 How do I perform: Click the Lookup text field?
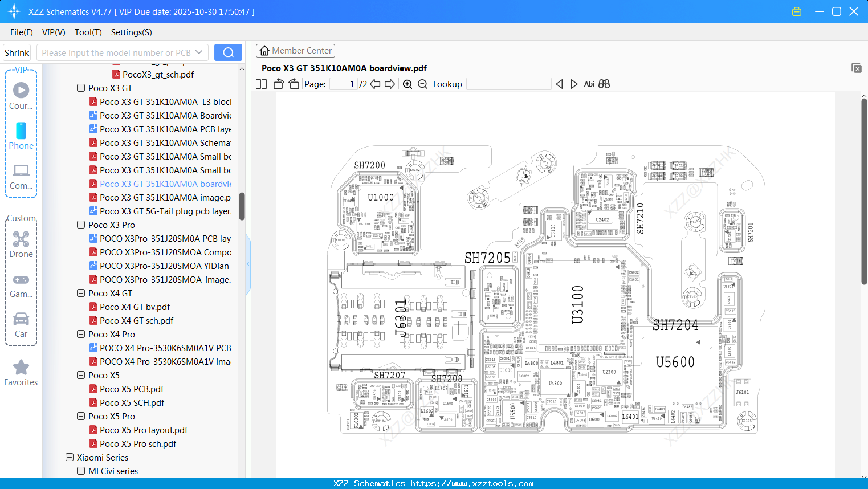point(509,84)
